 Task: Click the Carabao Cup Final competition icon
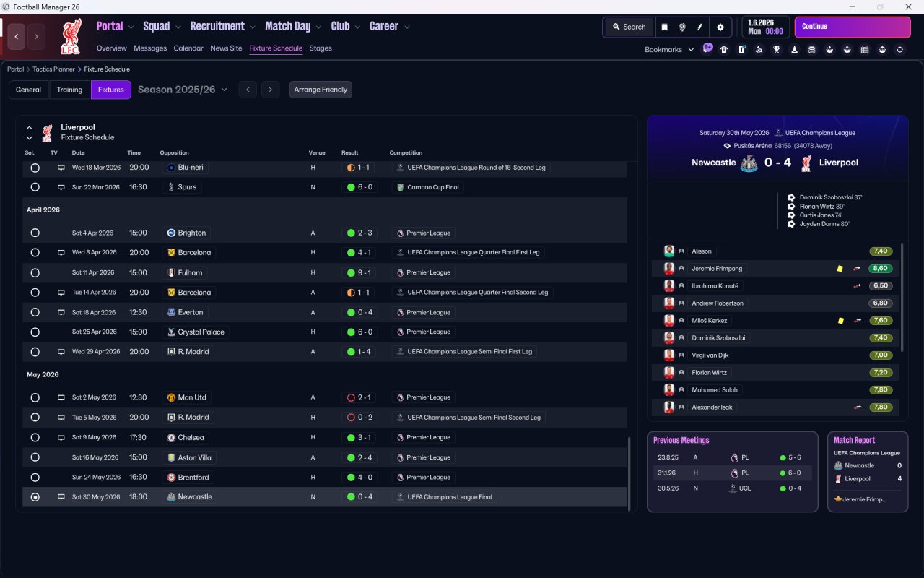coord(400,187)
